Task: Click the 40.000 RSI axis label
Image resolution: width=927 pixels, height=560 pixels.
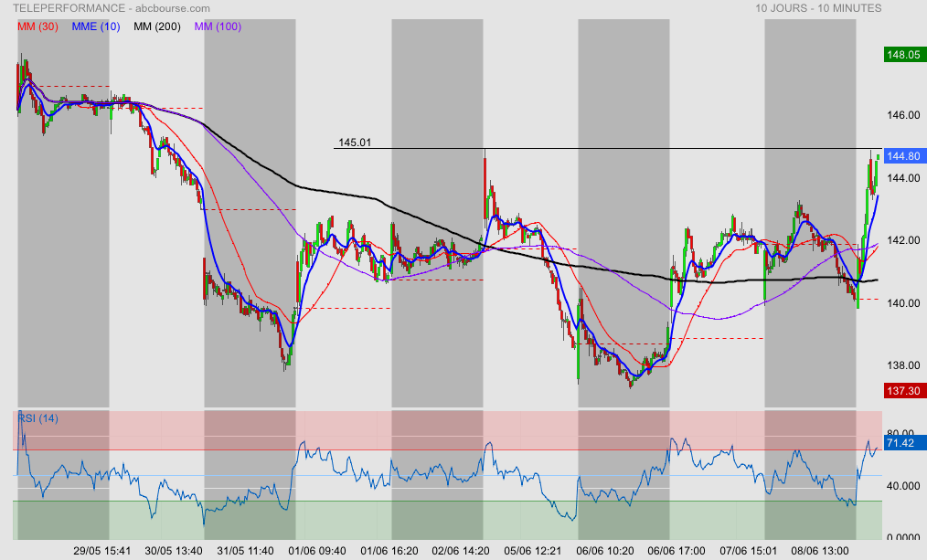Action: (903, 486)
